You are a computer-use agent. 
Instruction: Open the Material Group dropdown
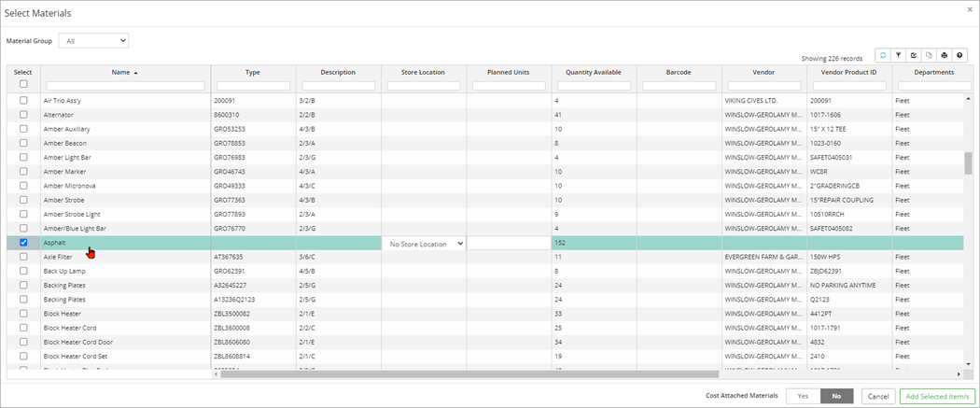93,41
